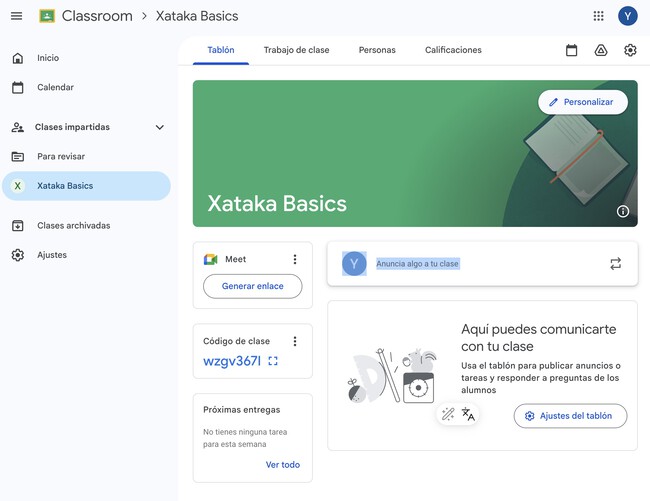Image resolution: width=650 pixels, height=501 pixels.
Task: Open Meet options three-dot menu
Action: pos(294,259)
